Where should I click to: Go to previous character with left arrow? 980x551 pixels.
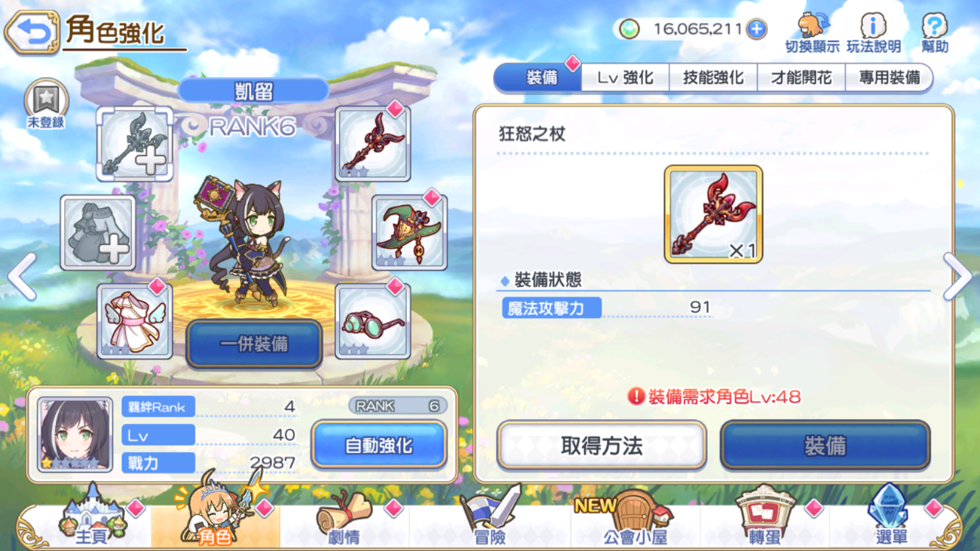tap(21, 276)
